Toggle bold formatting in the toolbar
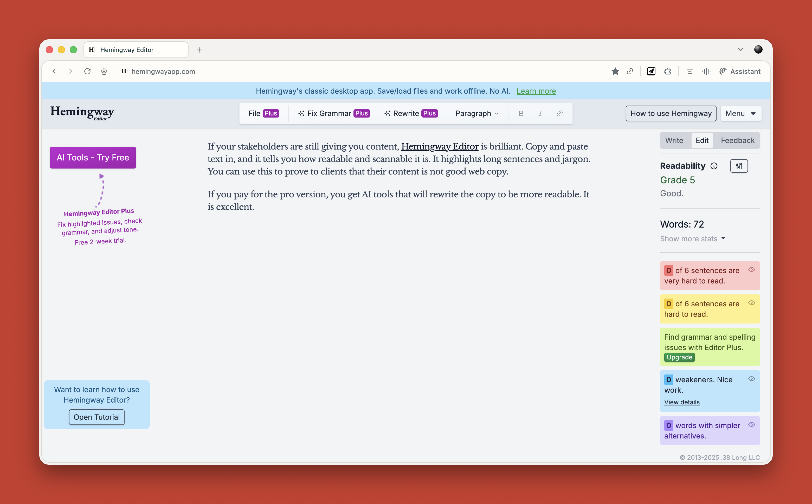Image resolution: width=812 pixels, height=504 pixels. pos(521,113)
